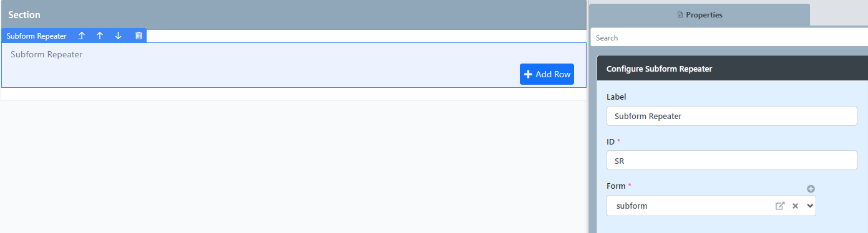Clear the selected subform with X icon
The width and height of the screenshot is (868, 233).
click(795, 206)
